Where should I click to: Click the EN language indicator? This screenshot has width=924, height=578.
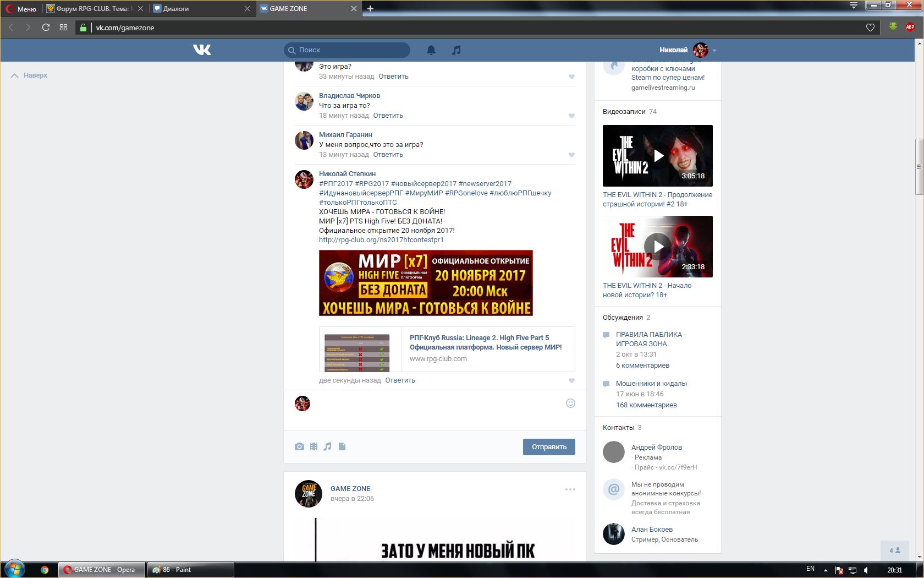pyautogui.click(x=810, y=569)
